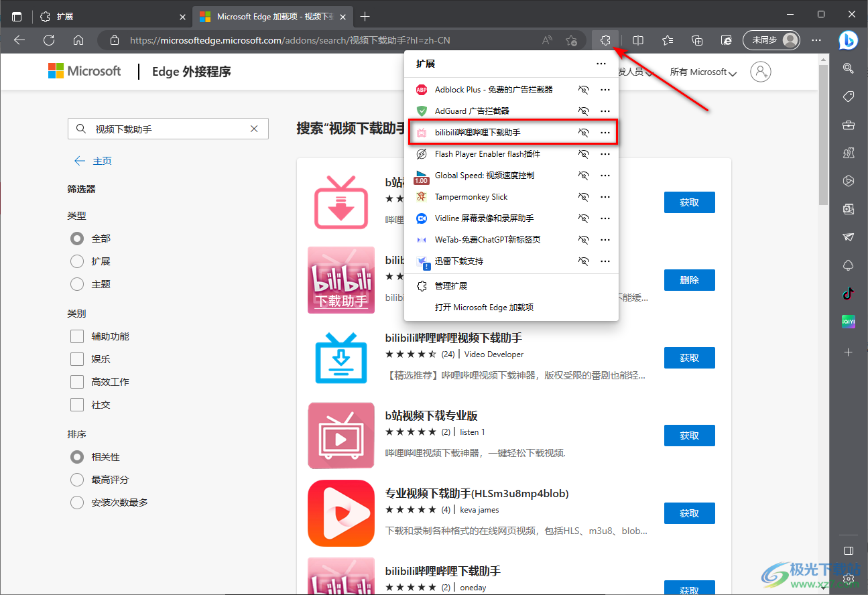Click 获取 for bilibili哔哩哔哩视频下载助手
This screenshot has height=595, width=868.
coord(689,358)
